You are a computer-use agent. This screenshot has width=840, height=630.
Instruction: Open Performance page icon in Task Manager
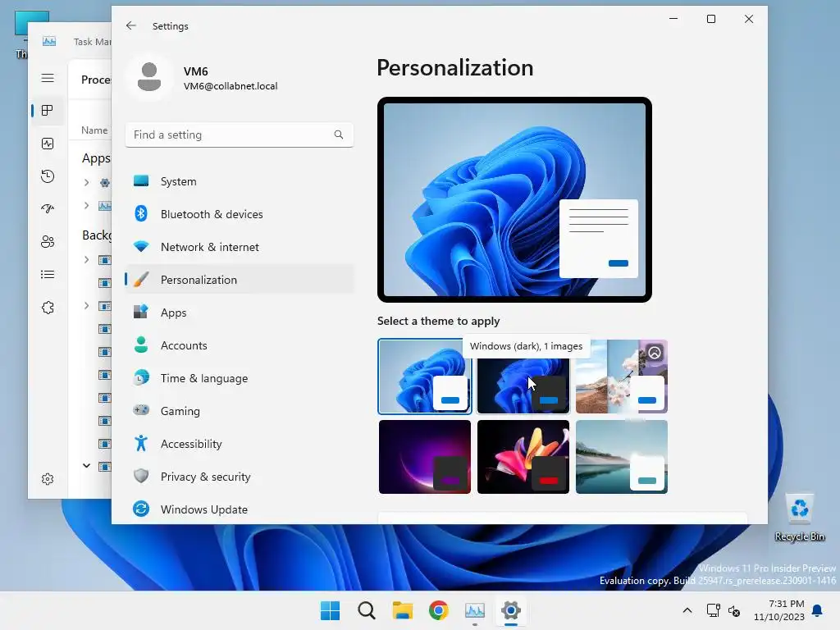(48, 144)
